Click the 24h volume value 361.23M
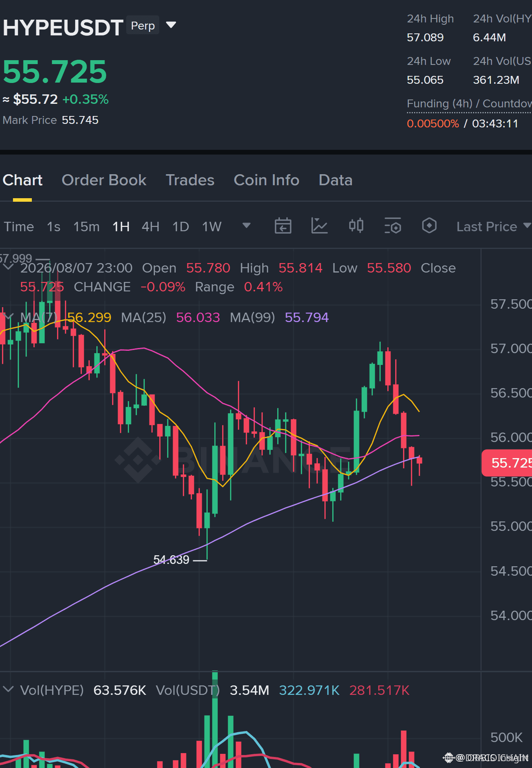532x768 pixels. tap(496, 80)
